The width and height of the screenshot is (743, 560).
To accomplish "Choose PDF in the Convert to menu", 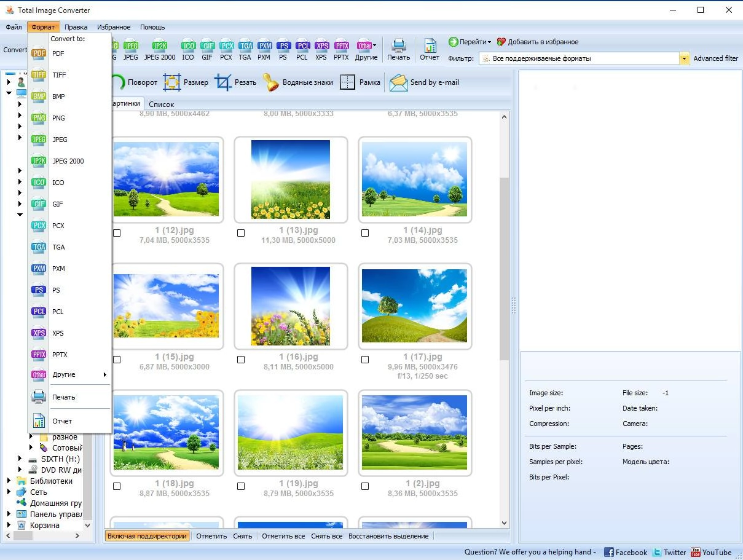I will tap(69, 53).
